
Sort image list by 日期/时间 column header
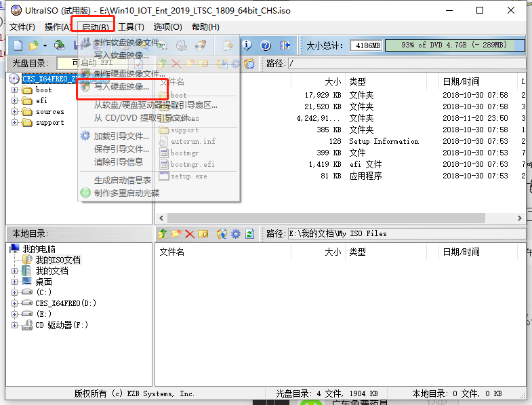coord(477,81)
